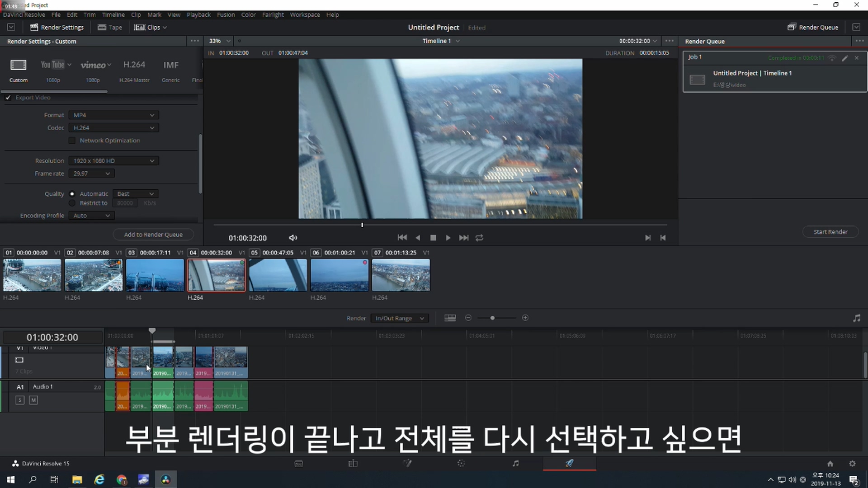
Task: Click the edit pencil icon on Job 1
Action: [844, 58]
